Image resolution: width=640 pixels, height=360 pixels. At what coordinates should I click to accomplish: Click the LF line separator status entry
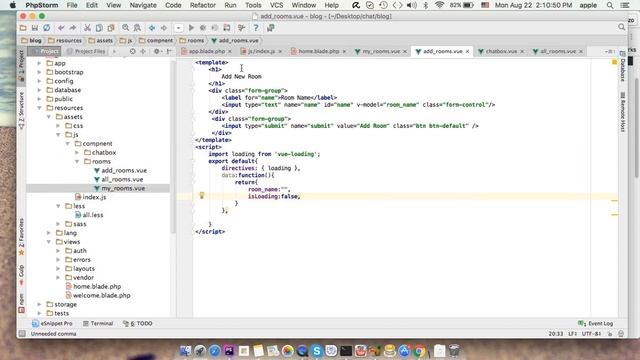[572, 334]
